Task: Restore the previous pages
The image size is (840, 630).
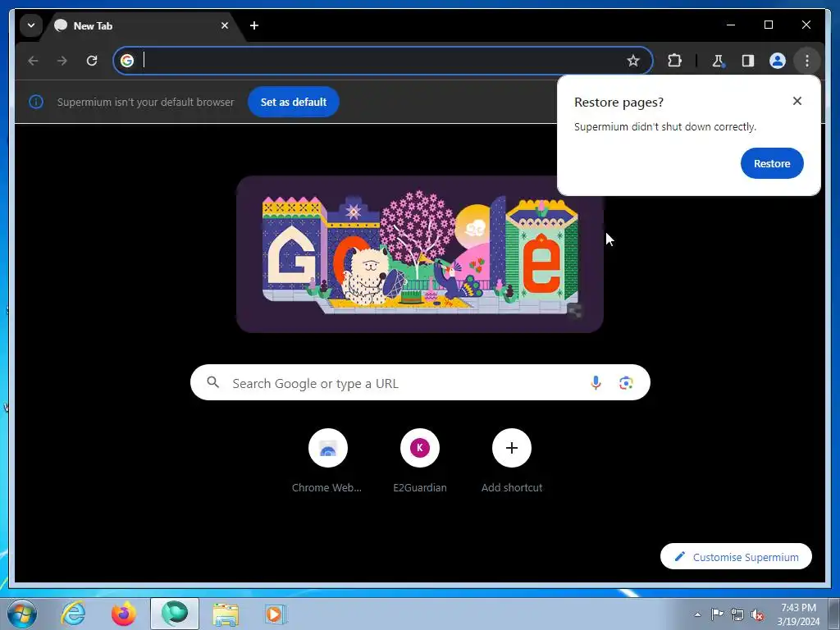Action: click(x=772, y=163)
